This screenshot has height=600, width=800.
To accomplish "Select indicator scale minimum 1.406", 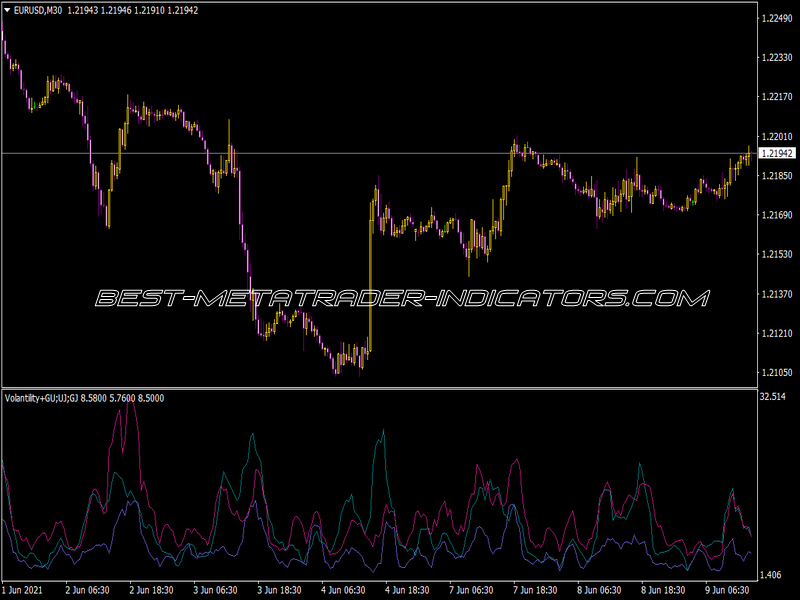I will pos(770,575).
